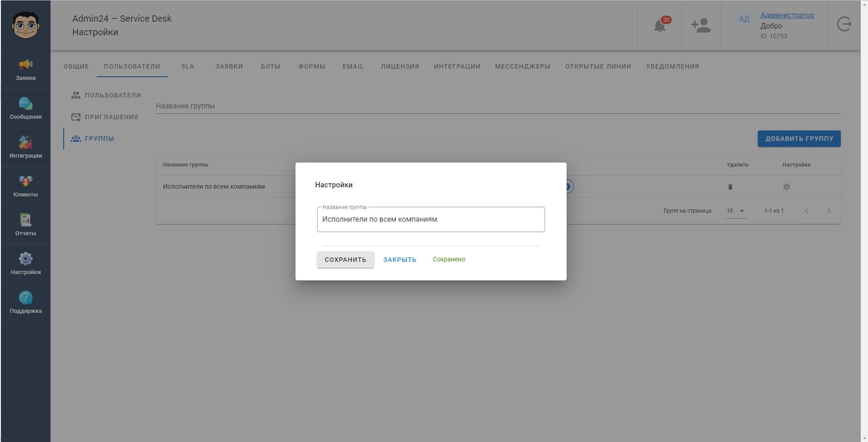Open Клиенты in the left sidebar
This screenshot has height=442, width=868.
(25, 186)
